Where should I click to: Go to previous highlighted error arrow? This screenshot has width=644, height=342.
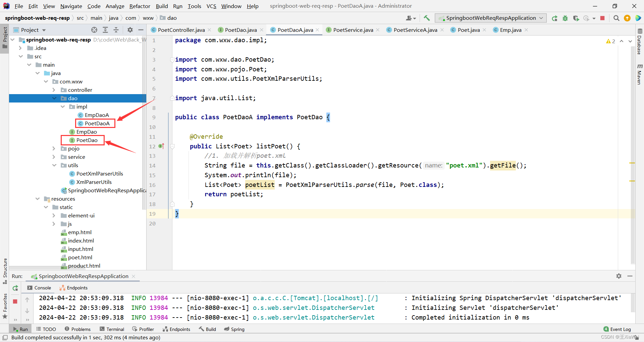pyautogui.click(x=622, y=41)
